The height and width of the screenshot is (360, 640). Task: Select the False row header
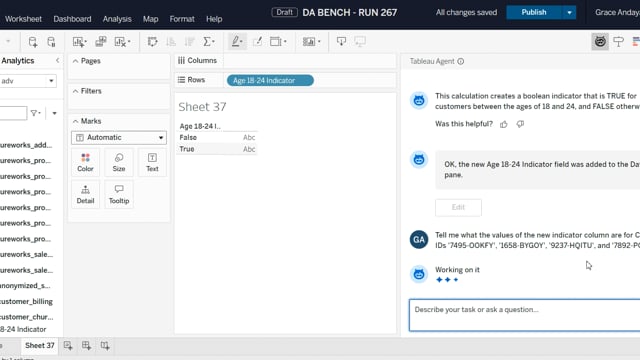188,138
